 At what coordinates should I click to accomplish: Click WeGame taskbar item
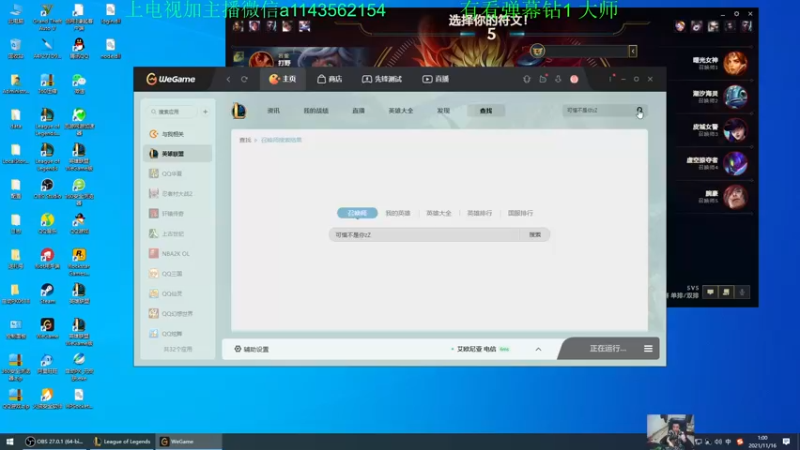pos(189,441)
